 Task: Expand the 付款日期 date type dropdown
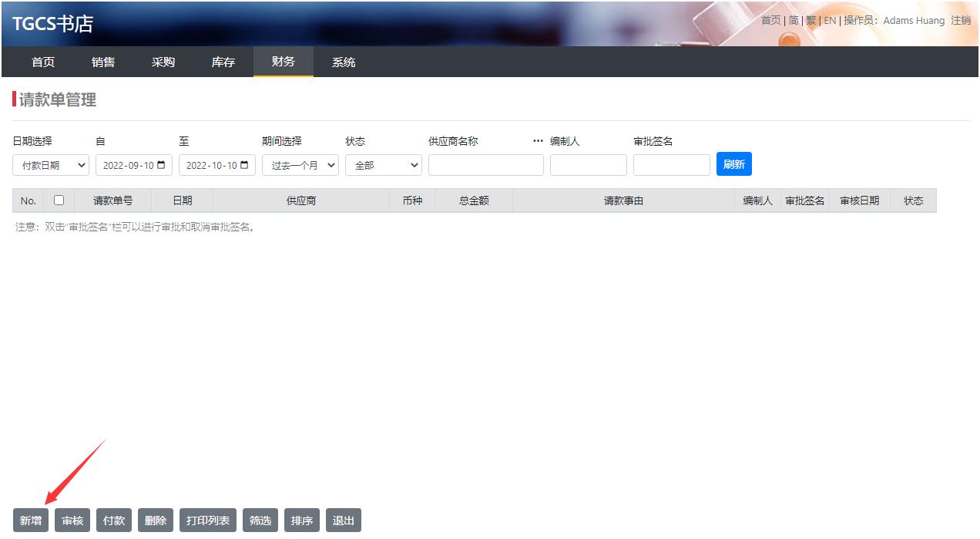pyautogui.click(x=51, y=165)
